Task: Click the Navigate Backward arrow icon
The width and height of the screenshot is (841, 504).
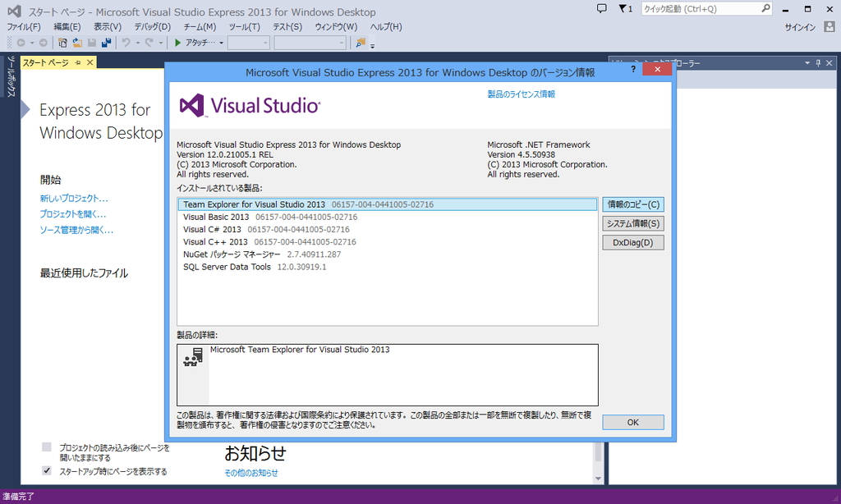Action: (21, 43)
